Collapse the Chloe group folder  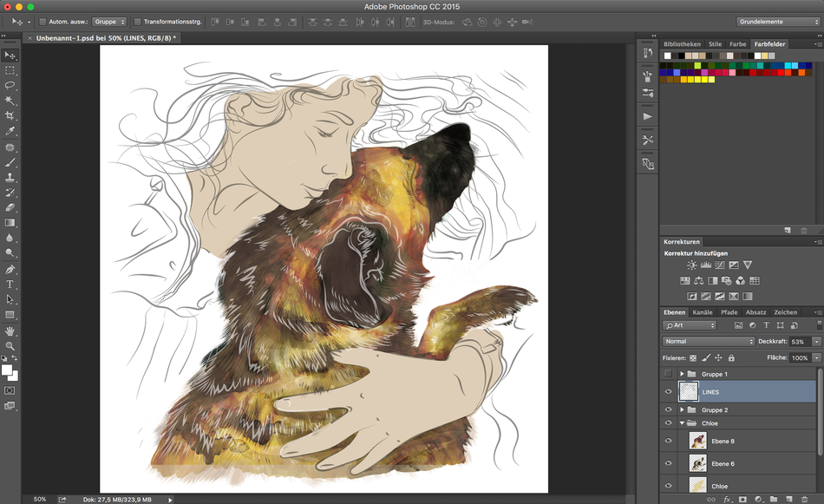682,422
